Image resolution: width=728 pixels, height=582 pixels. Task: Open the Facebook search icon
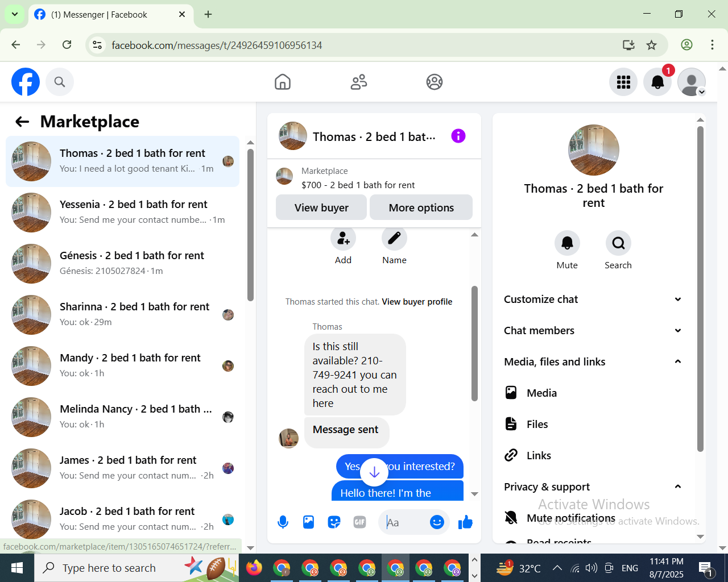point(60,82)
